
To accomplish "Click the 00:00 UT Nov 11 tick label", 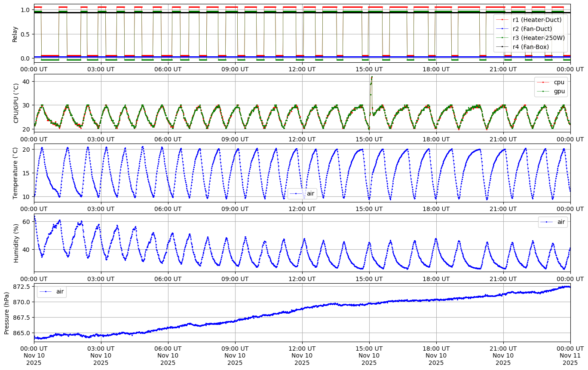I will 570,355.
